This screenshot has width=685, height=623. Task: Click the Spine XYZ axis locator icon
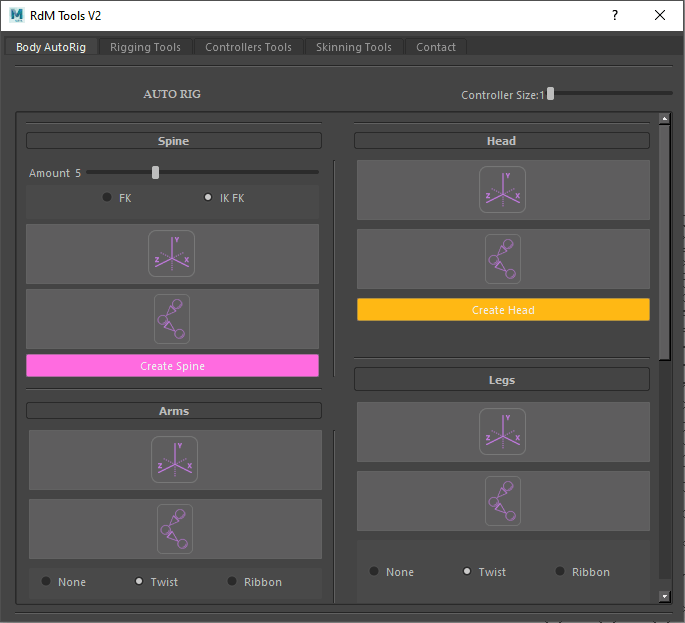[172, 254]
